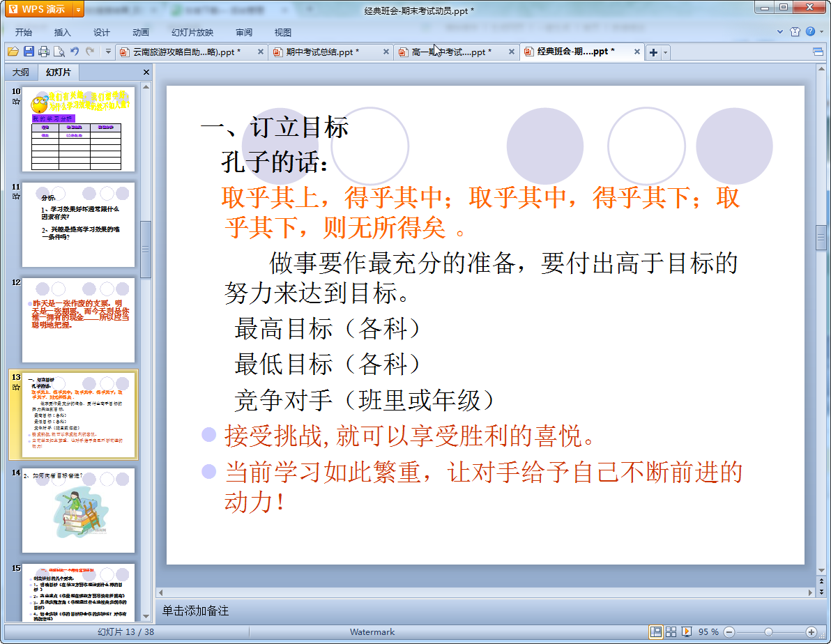Click the animation star icon on slide 11
Viewport: 831px width, 644px height.
pos(16,196)
